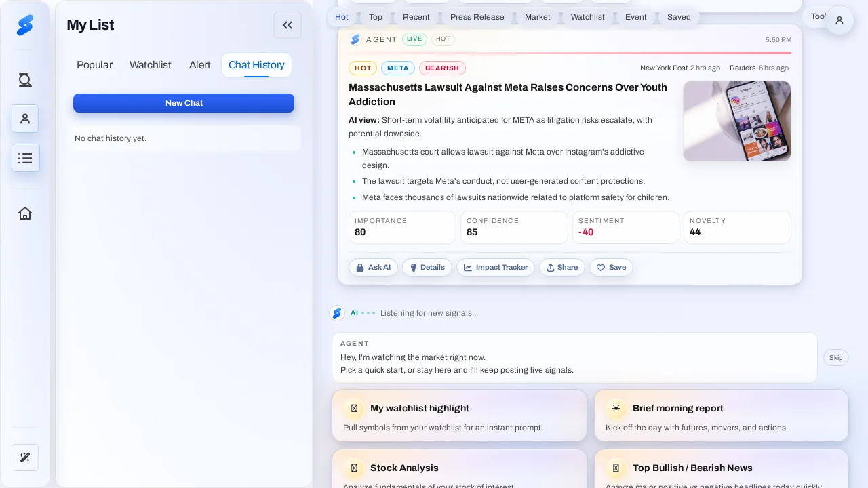The image size is (868, 488).
Task: Skip the agent's quick start prompt
Action: pyautogui.click(x=836, y=357)
